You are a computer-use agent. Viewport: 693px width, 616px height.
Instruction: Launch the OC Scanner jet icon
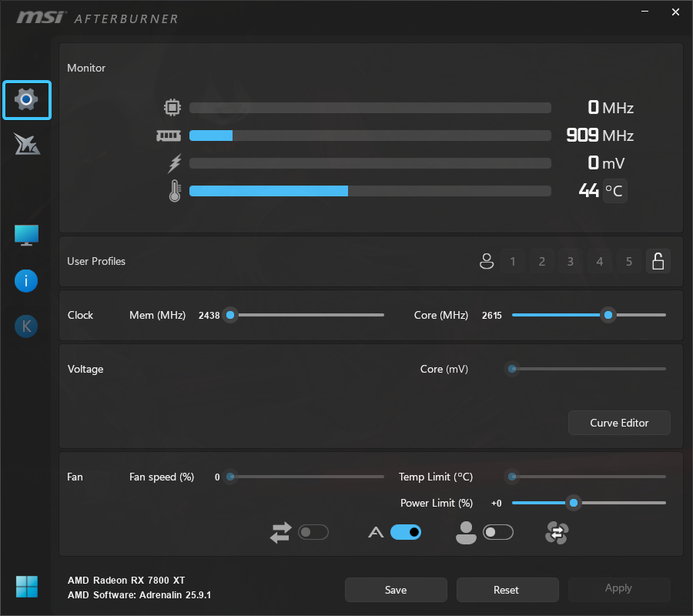27,144
